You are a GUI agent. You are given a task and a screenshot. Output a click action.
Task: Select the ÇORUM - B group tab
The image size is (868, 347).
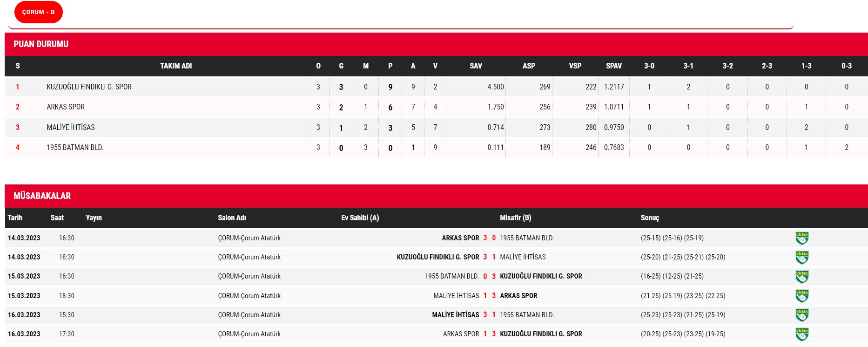coord(39,12)
